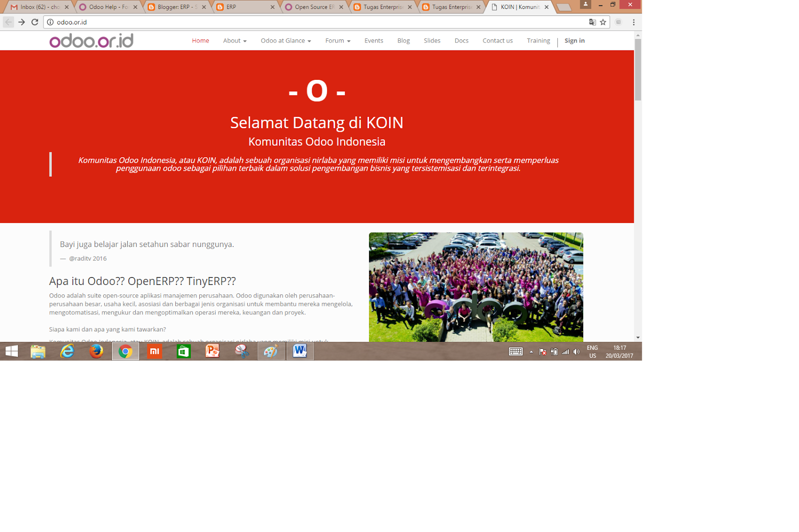Switch to the Inbox (62) Gmail tab
This screenshot has width=799, height=532.
40,7
